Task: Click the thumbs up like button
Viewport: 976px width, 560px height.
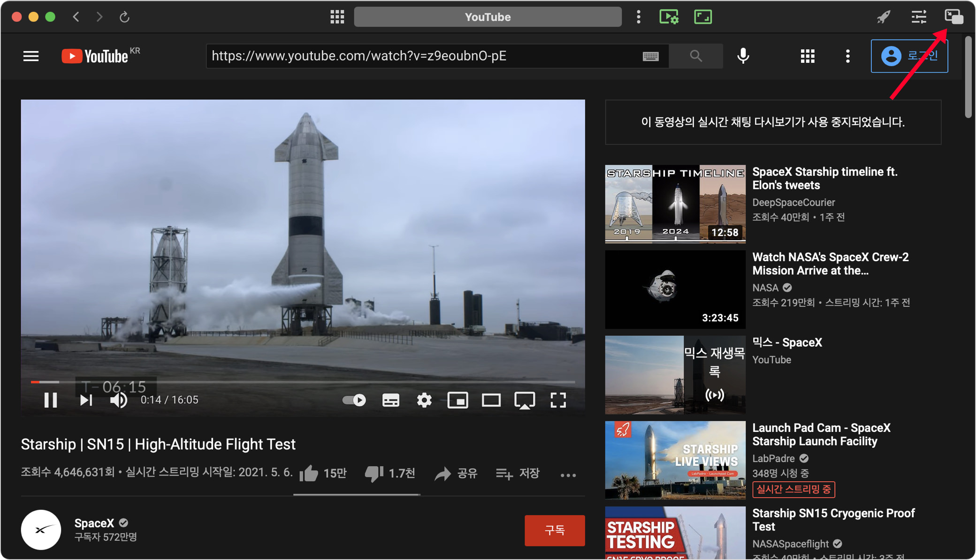Action: tap(310, 474)
